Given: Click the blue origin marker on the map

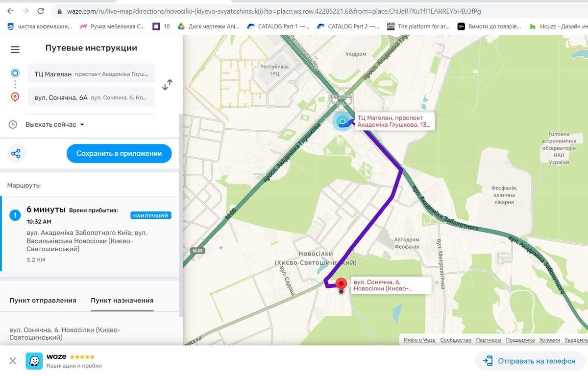Looking at the screenshot, I should tap(343, 121).
